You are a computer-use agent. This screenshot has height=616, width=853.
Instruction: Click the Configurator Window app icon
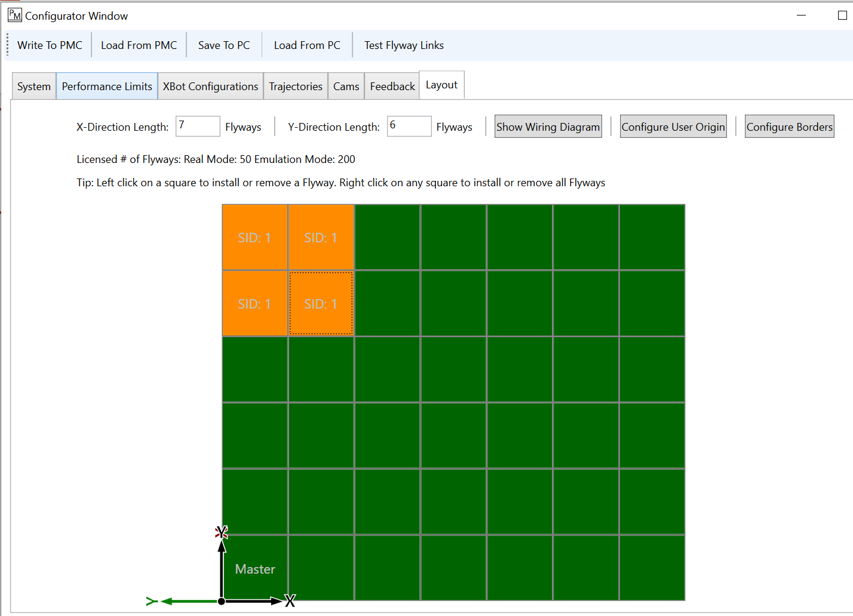point(14,16)
